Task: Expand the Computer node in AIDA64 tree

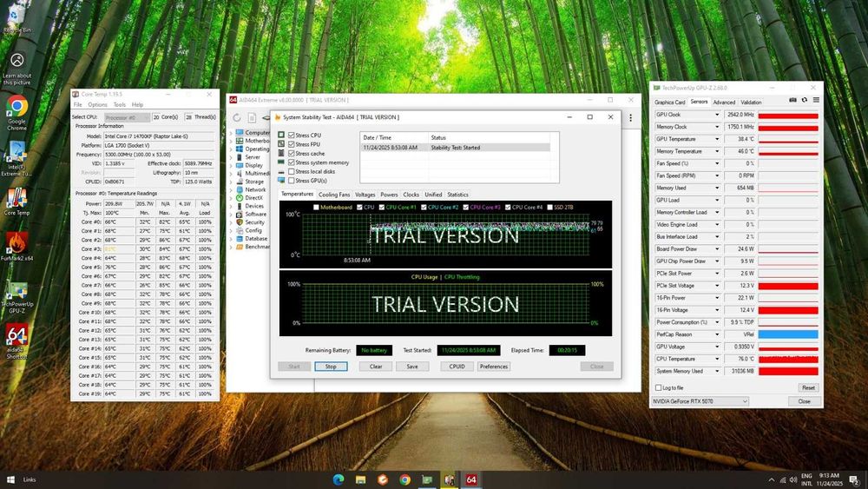Action: click(x=231, y=132)
